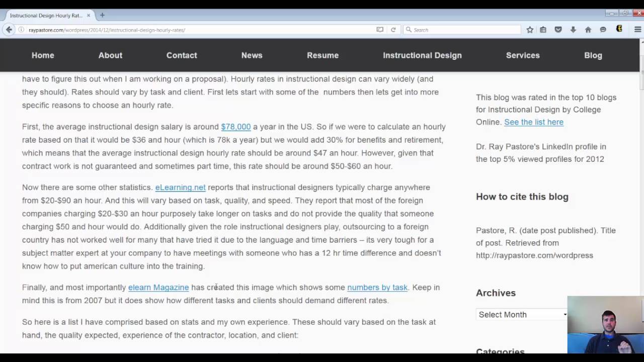Viewport: 644px width, 362px height.
Task: Open the Resume menu item
Action: point(323,55)
